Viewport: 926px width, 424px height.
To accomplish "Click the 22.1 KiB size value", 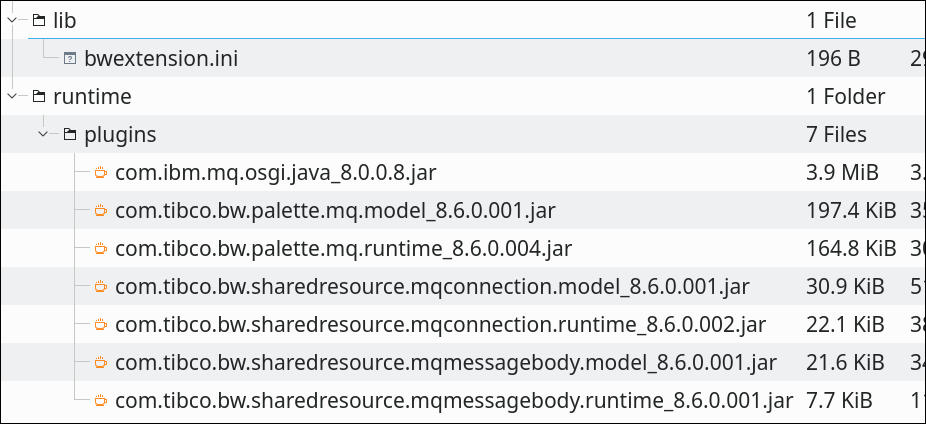I will tap(845, 324).
